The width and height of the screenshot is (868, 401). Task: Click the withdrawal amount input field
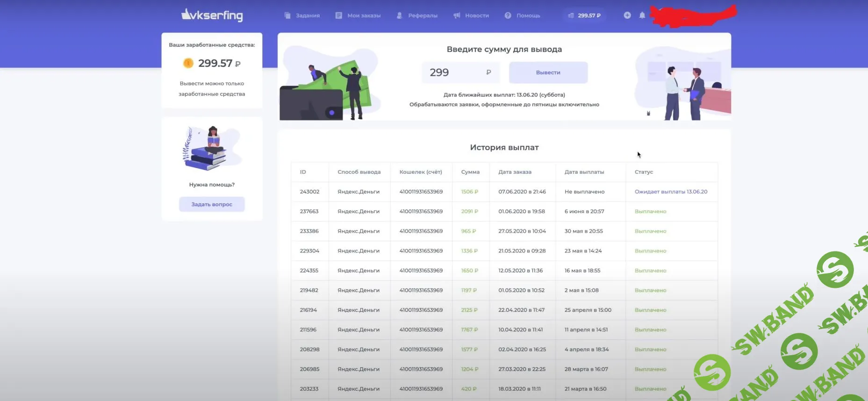pyautogui.click(x=460, y=72)
